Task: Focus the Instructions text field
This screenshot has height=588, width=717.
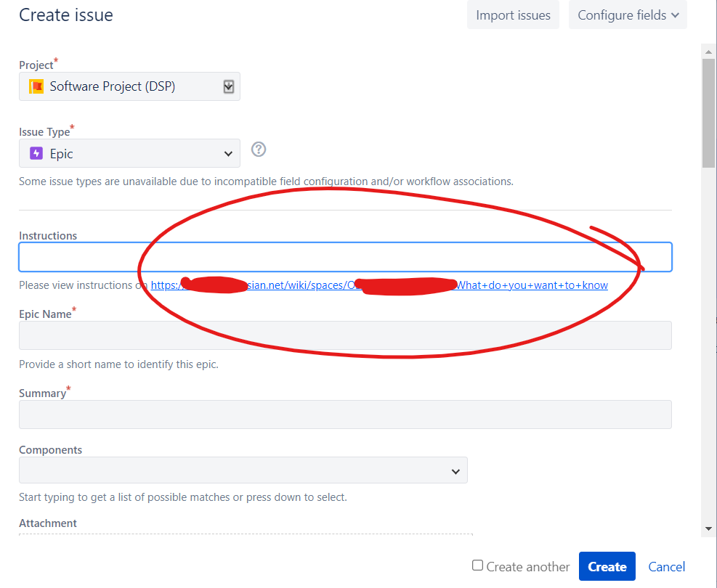Action: coord(345,257)
